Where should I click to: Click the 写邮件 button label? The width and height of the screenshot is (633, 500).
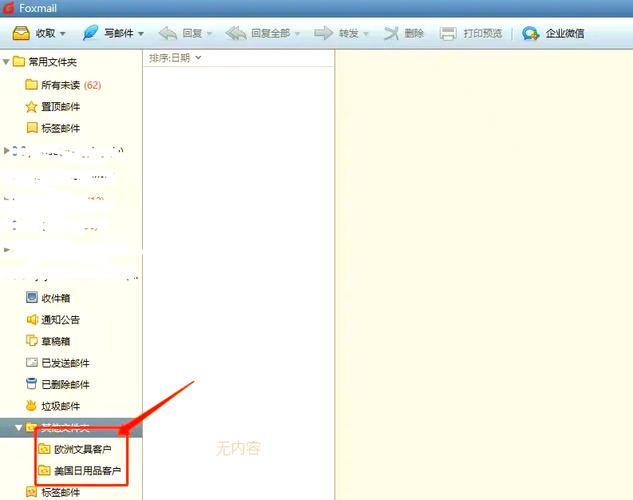click(x=119, y=33)
